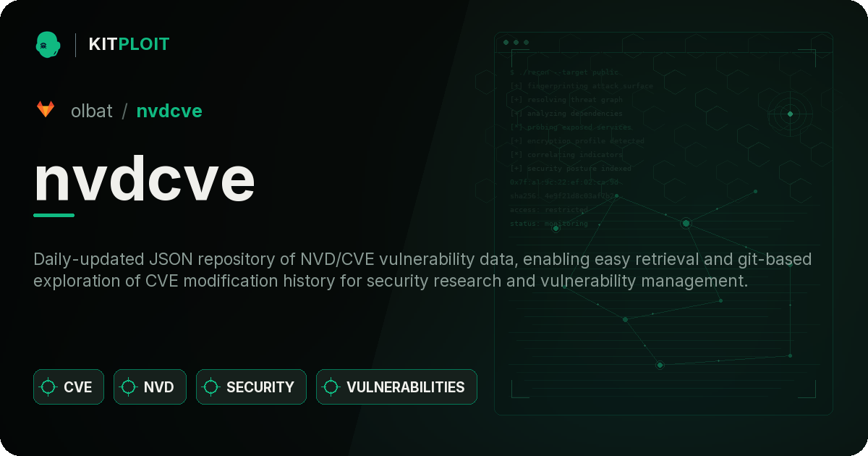
Task: Select the SECURITY tag
Action: click(251, 387)
